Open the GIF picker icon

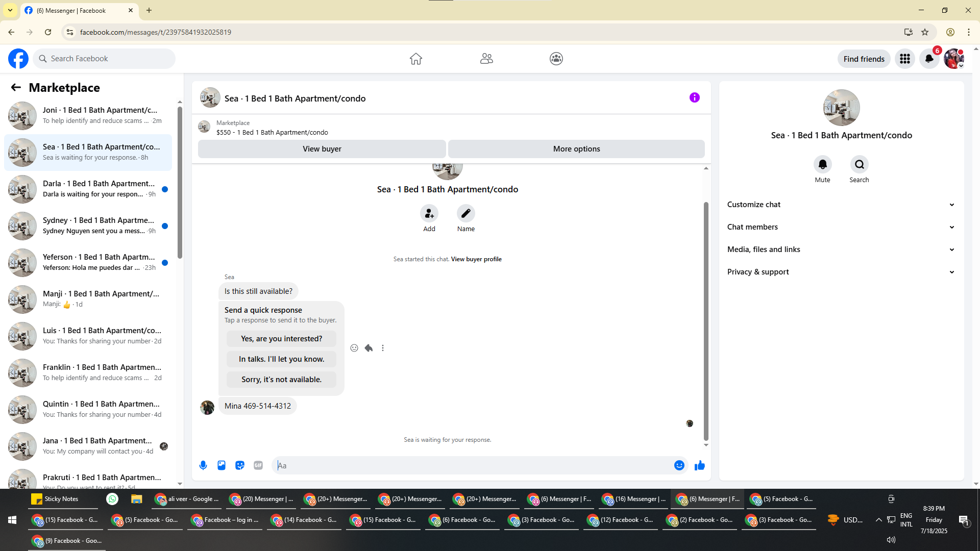258,465
